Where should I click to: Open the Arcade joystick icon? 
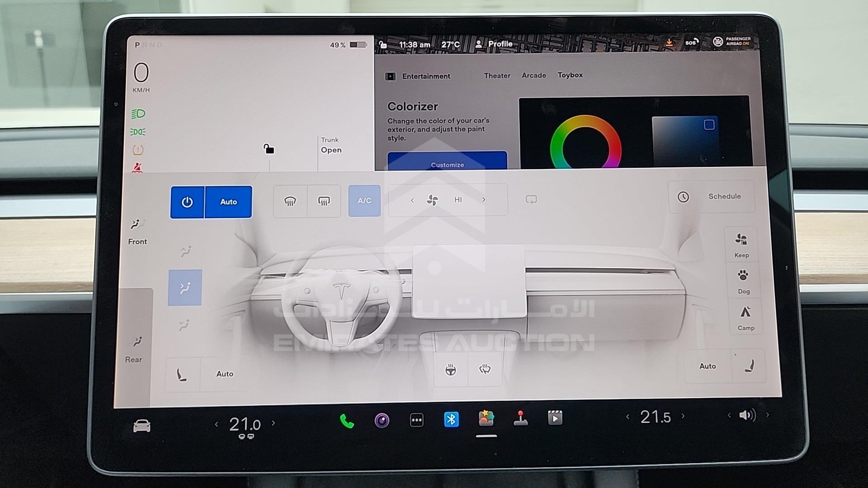(x=520, y=418)
